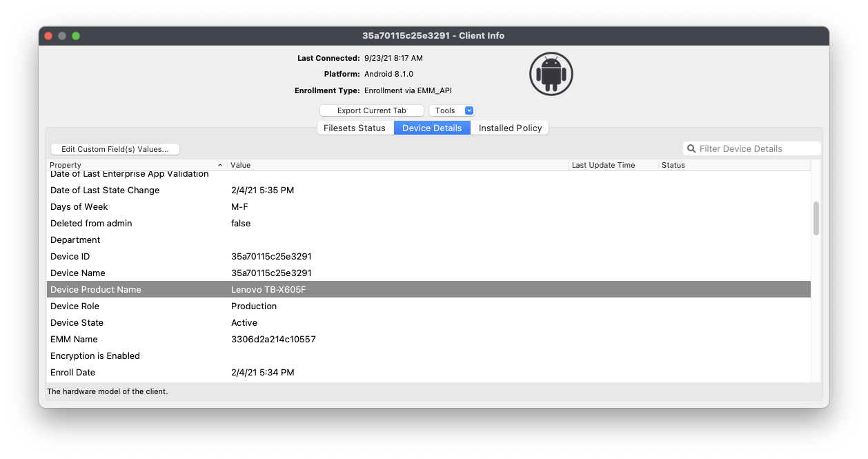The width and height of the screenshot is (868, 459).
Task: Select the Encryption is Enabled row
Action: point(428,356)
